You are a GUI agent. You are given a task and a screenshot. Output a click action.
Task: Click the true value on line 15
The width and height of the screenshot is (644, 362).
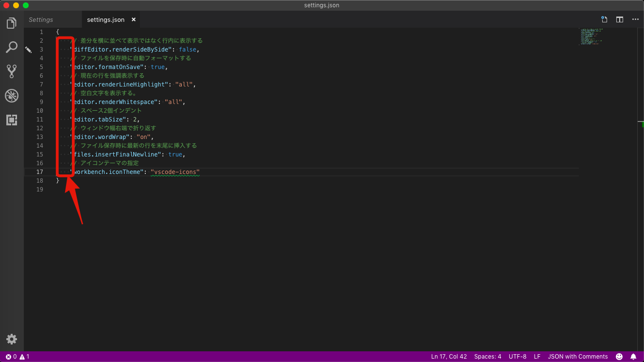click(x=175, y=155)
